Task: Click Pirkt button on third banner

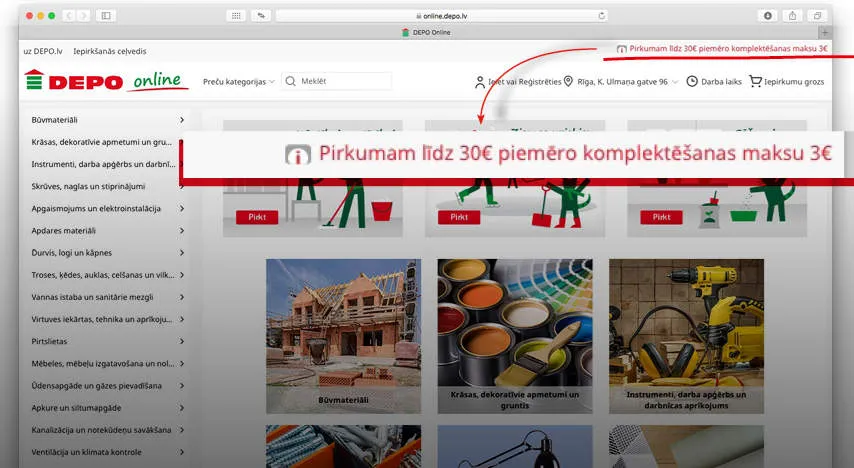Action: pyautogui.click(x=661, y=217)
